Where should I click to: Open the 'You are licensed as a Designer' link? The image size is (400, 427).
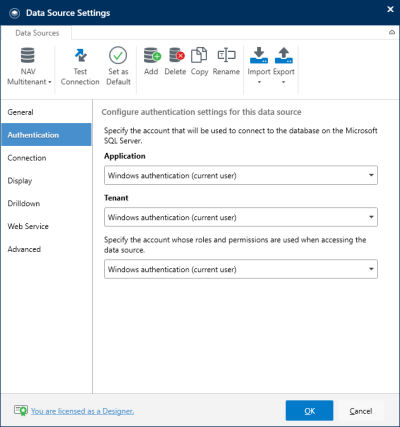click(x=82, y=411)
